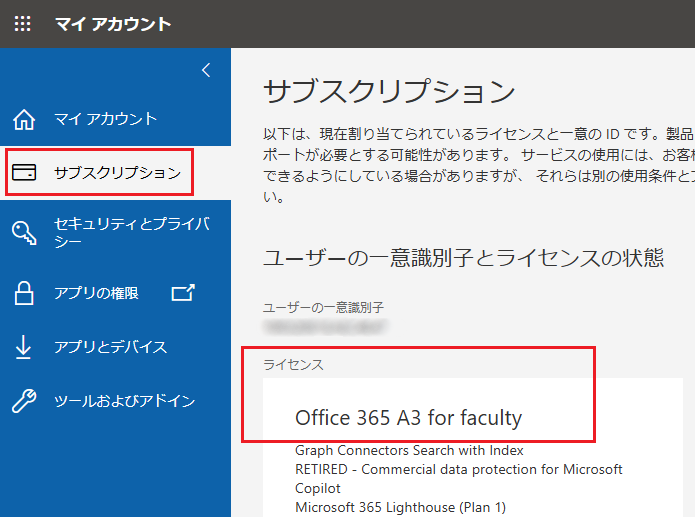The width and height of the screenshot is (695, 517).
Task: Click the padlock icon for app permissions
Action: click(x=24, y=293)
